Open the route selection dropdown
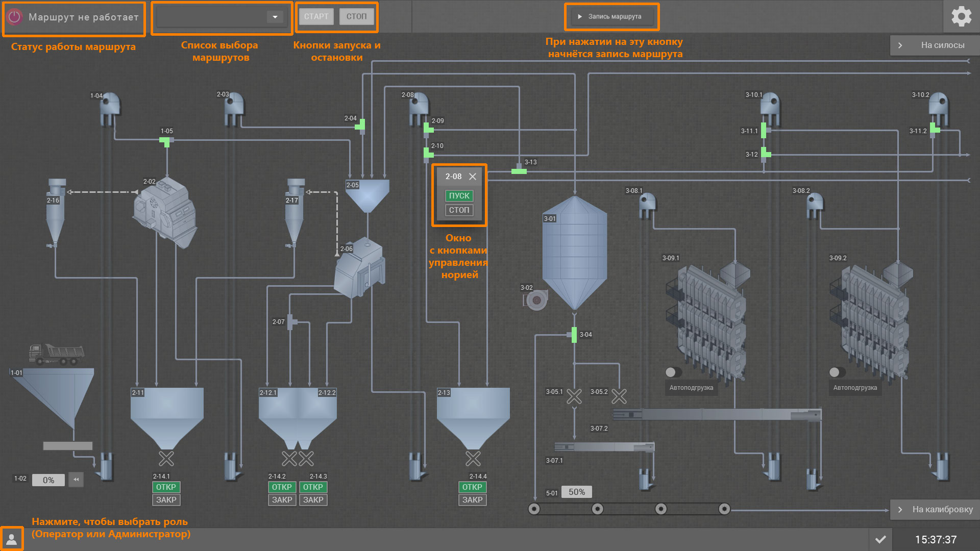The image size is (980, 551). tap(275, 17)
